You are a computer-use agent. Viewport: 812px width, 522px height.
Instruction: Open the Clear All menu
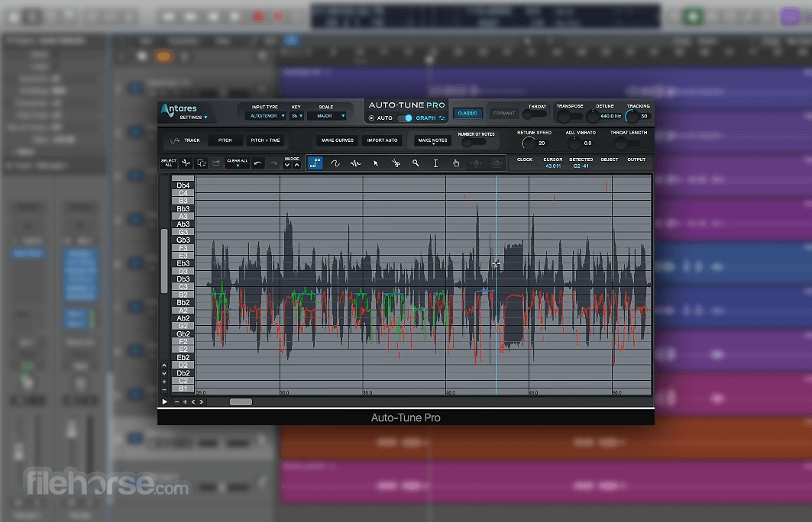point(237,163)
